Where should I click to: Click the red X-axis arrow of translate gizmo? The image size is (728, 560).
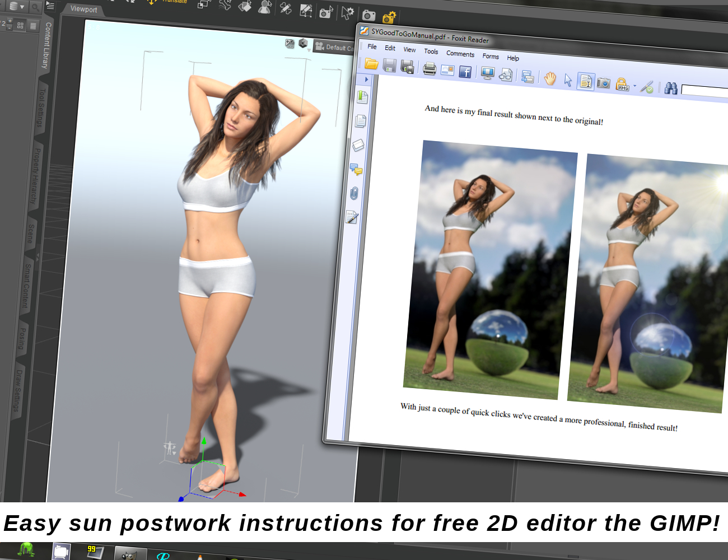[242, 494]
